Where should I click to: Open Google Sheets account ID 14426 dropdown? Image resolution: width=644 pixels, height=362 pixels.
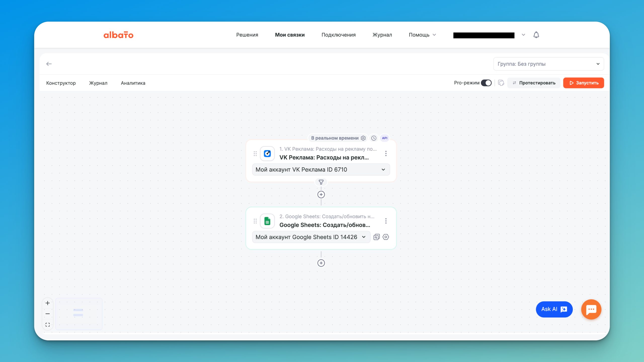[x=311, y=237]
